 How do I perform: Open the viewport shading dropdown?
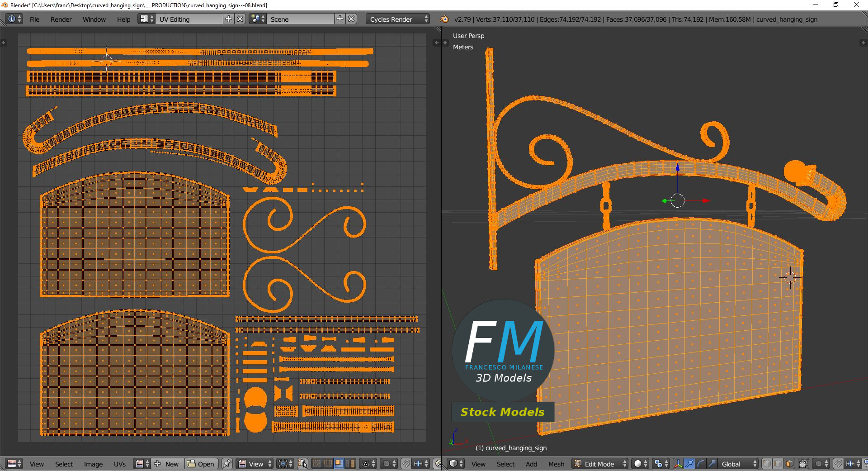640,464
